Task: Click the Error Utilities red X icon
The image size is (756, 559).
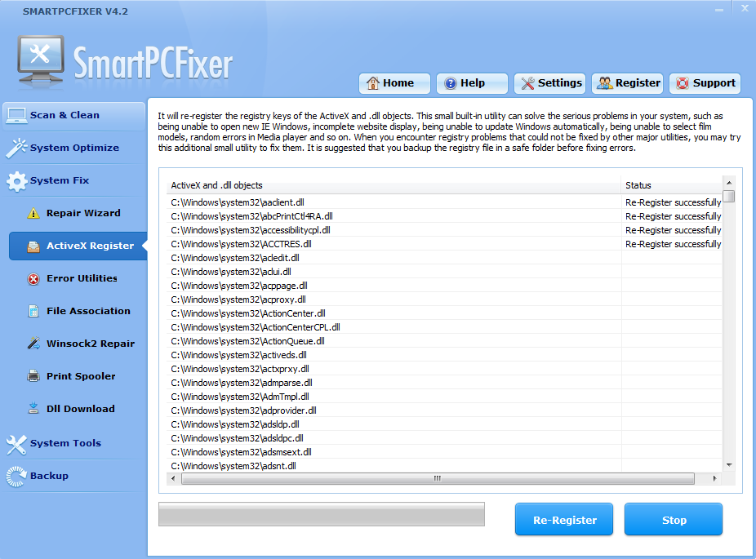Action: [x=33, y=279]
